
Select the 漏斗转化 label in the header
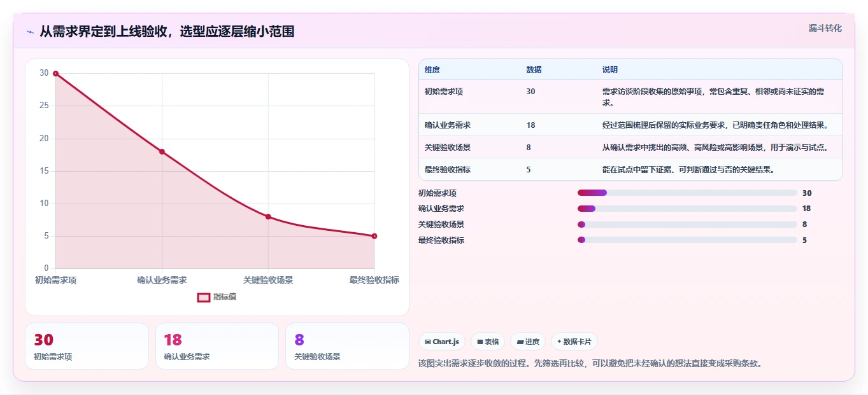[x=825, y=28]
